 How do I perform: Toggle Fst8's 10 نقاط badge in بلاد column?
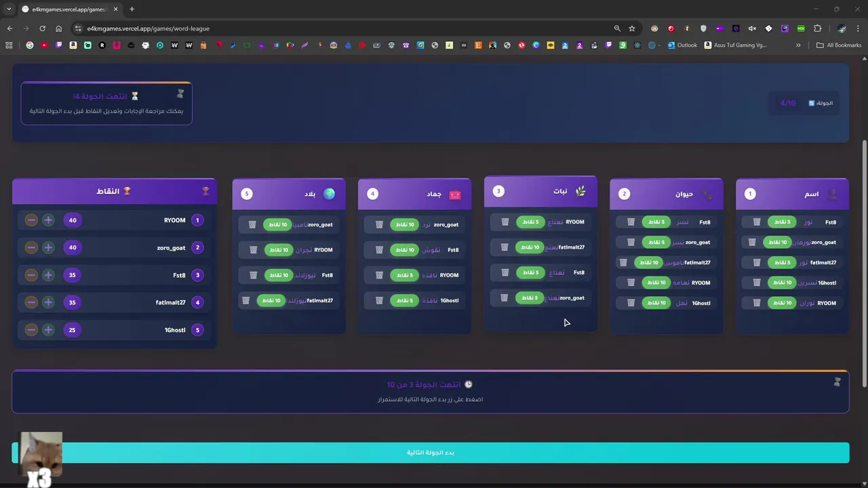(x=278, y=275)
